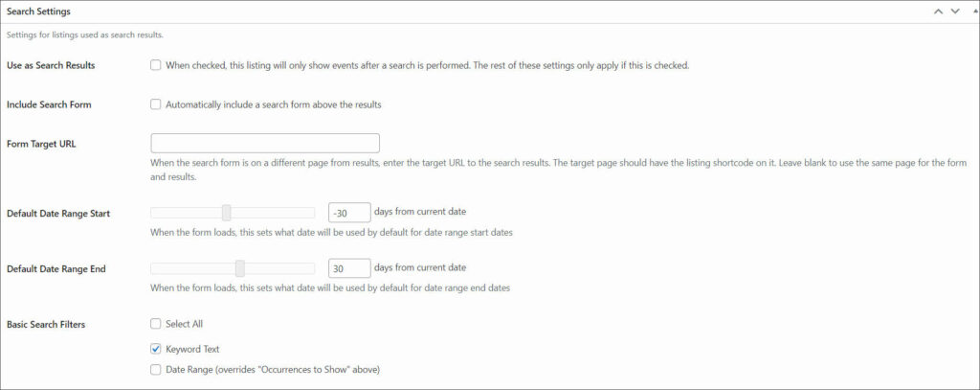Click right end of Date Range Start track
The width and height of the screenshot is (980, 390).
click(312, 213)
